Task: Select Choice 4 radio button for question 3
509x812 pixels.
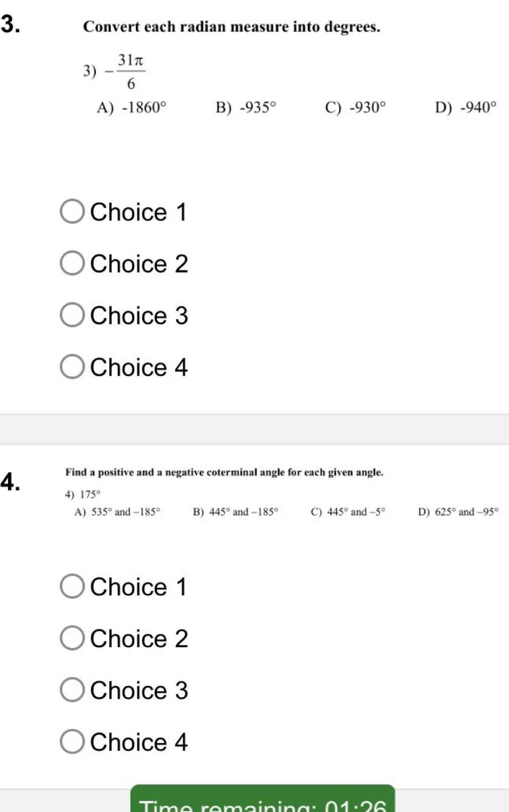Action: (72, 367)
